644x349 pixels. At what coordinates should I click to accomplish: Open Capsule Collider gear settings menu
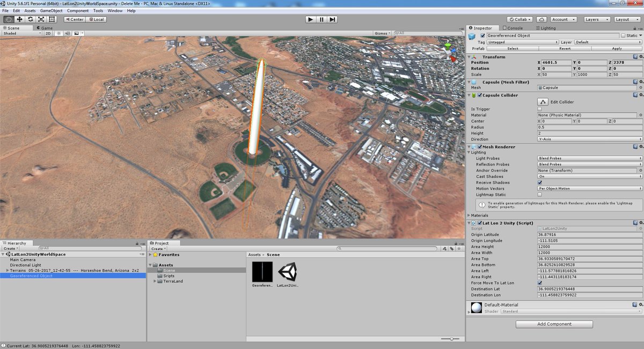tap(640, 95)
